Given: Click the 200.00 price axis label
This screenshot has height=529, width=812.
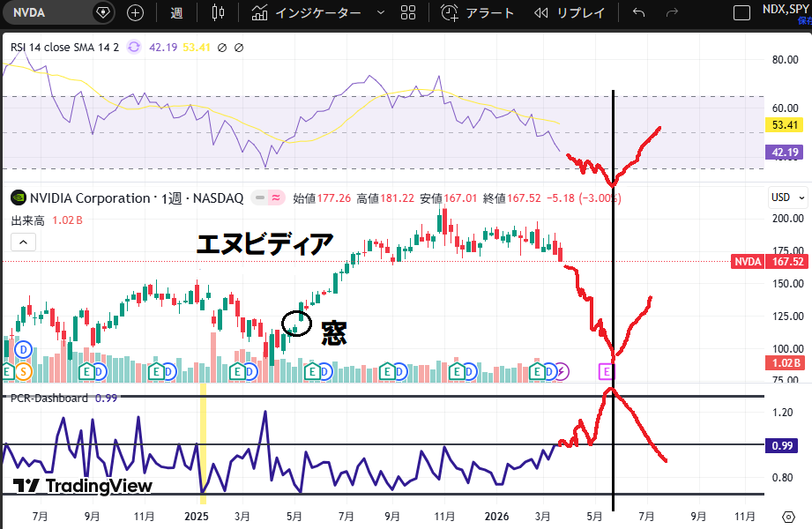Looking at the screenshot, I should 787,218.
